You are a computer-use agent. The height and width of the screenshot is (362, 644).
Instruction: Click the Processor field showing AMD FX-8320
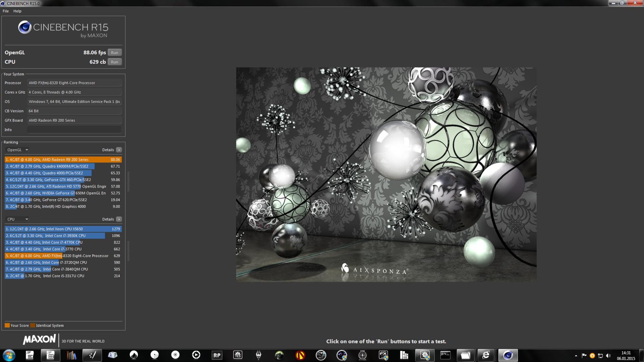tap(74, 83)
